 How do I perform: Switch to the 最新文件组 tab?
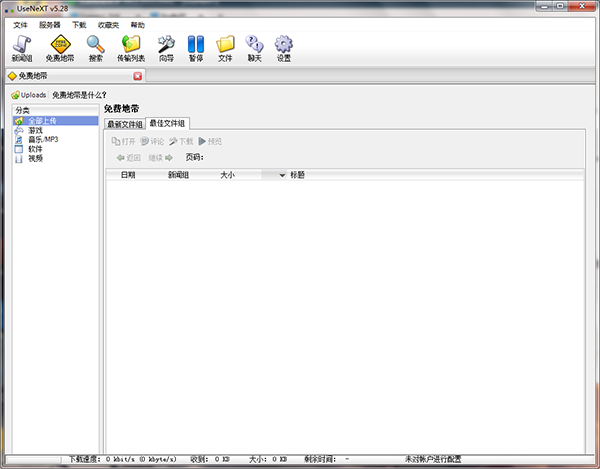click(125, 124)
